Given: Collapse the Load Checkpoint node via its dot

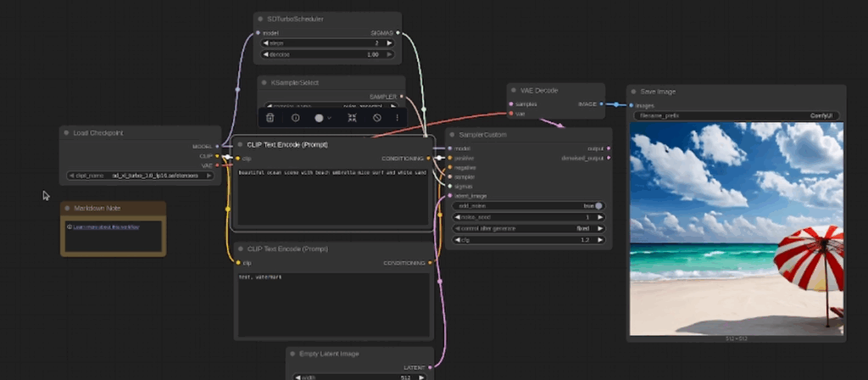Looking at the screenshot, I should click(65, 132).
